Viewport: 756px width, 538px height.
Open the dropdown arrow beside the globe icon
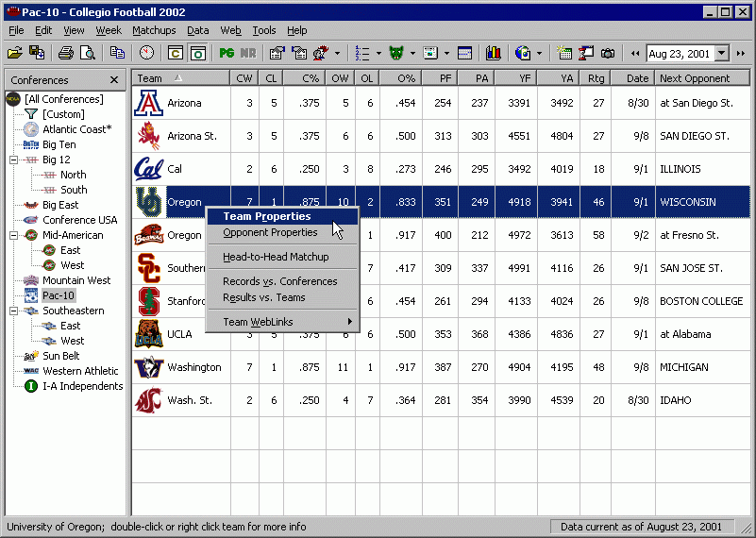coord(539,53)
